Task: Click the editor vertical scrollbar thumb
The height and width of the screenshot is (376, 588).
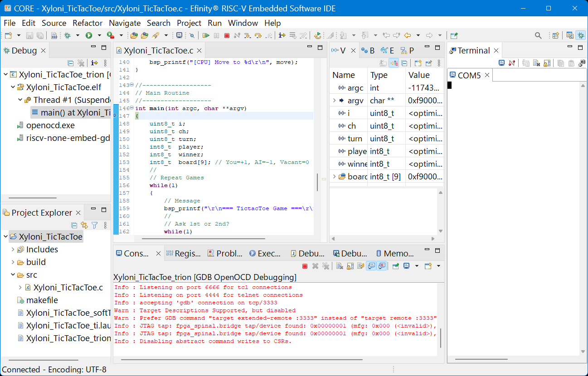Action: pyautogui.click(x=317, y=183)
